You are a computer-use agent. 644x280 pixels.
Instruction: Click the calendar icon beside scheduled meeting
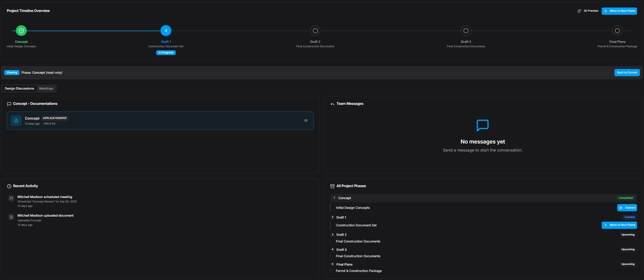coord(11,198)
